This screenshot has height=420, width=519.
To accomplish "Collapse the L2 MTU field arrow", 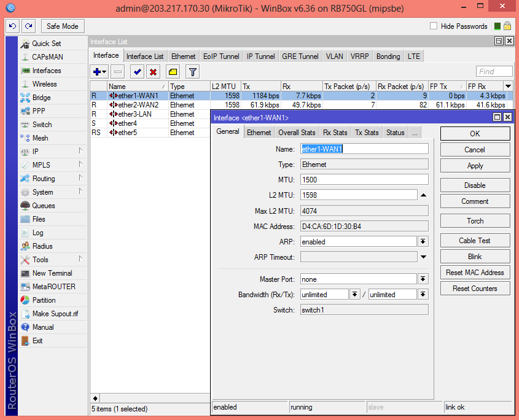I will [x=423, y=195].
